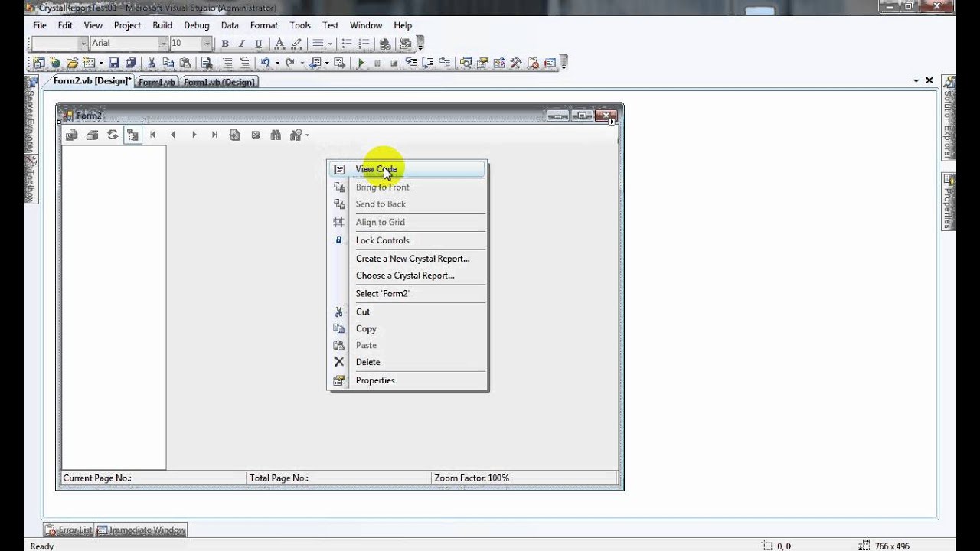Click the Foreground Color icon
This screenshot has height=551, width=980.
(x=279, y=44)
